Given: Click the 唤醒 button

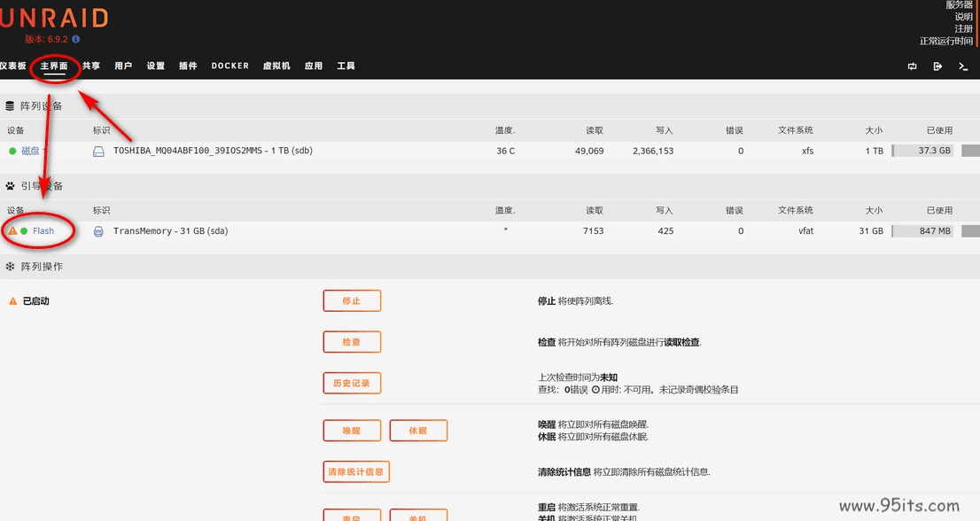Looking at the screenshot, I should click(352, 431).
